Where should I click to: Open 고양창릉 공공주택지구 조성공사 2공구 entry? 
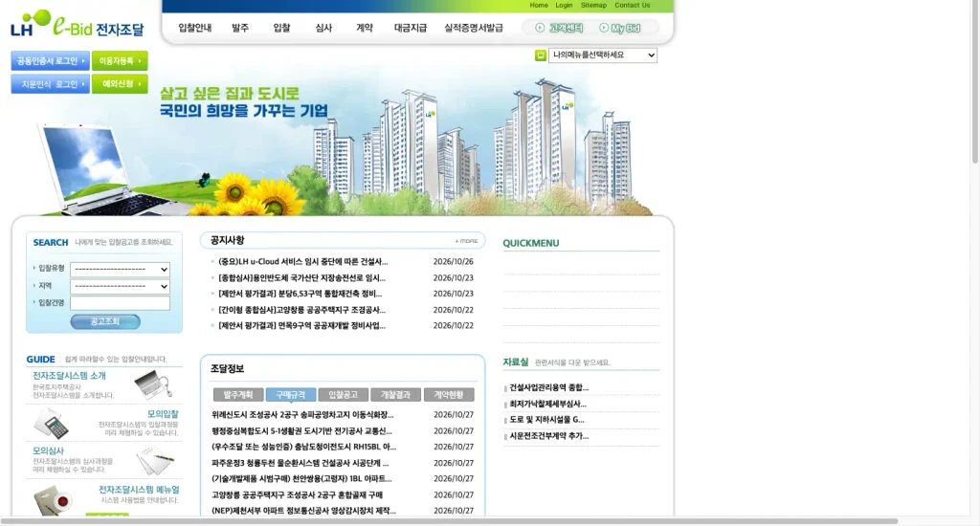298,494
